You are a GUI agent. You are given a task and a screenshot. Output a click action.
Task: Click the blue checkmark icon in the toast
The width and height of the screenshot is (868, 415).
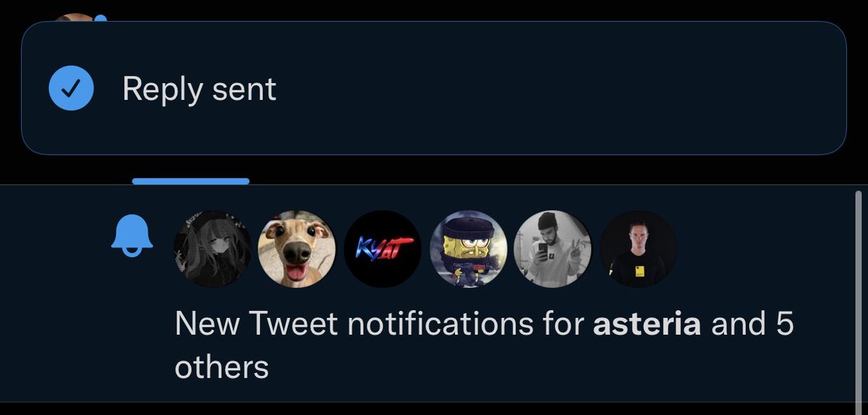coord(71,88)
